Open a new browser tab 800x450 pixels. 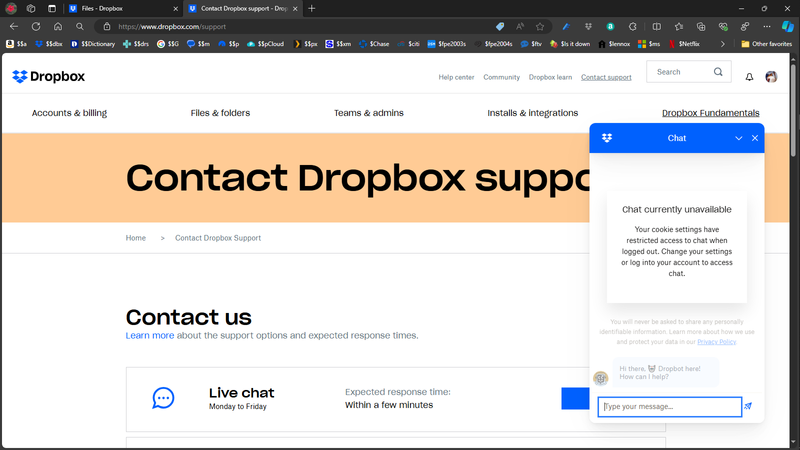coord(312,9)
